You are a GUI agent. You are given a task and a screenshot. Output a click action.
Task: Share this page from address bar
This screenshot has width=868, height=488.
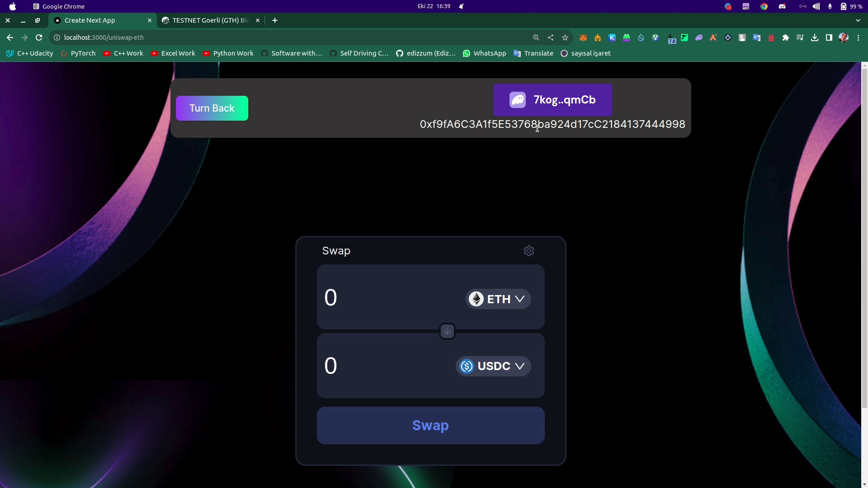coord(551,38)
